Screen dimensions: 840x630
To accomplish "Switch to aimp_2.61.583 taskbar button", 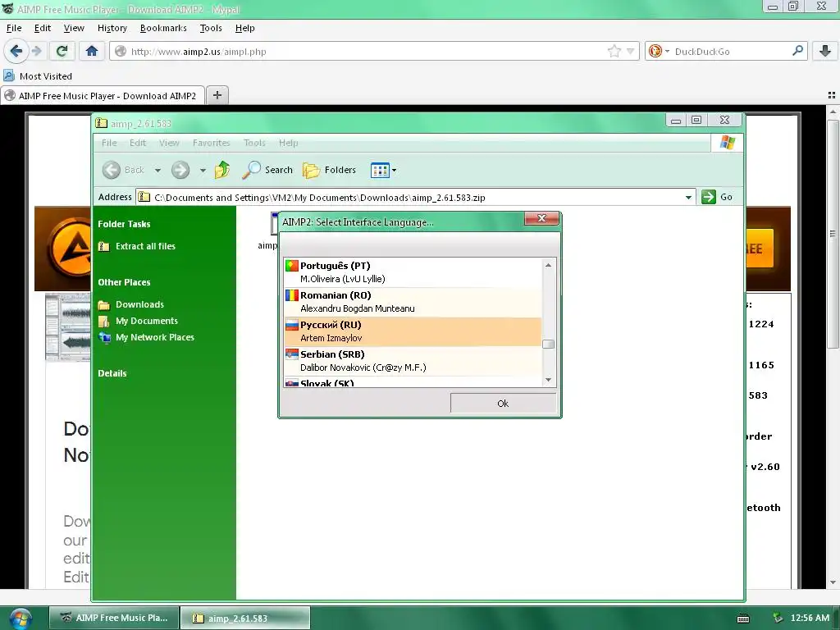I will 244,618.
